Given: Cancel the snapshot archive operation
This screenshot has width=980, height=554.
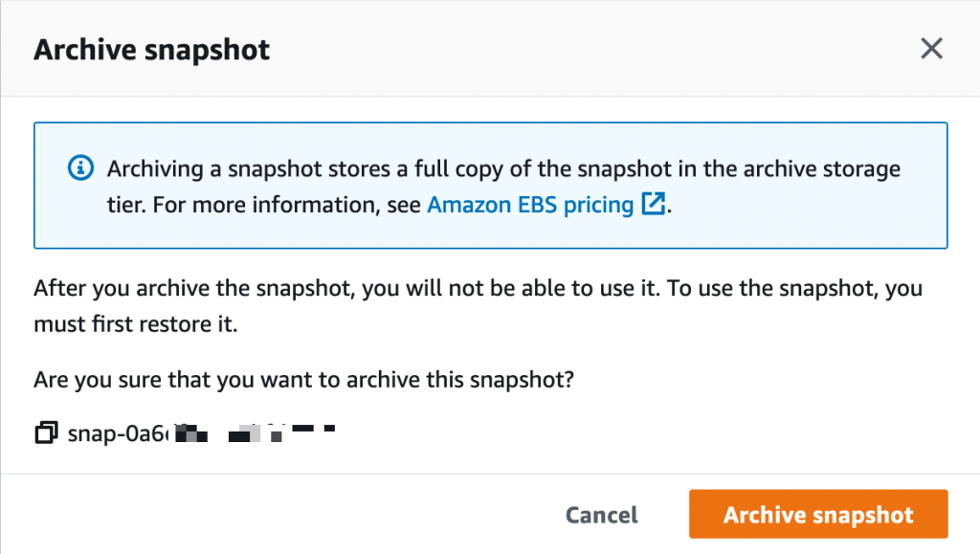Looking at the screenshot, I should [x=601, y=514].
